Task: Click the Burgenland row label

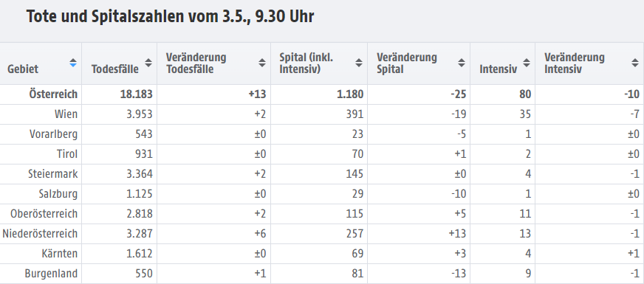Action: click(52, 274)
